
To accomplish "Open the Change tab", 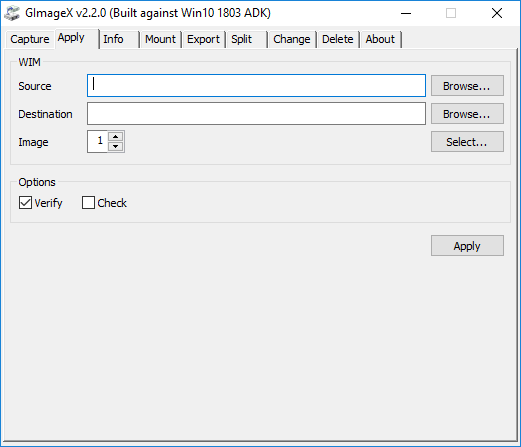I will 292,39.
